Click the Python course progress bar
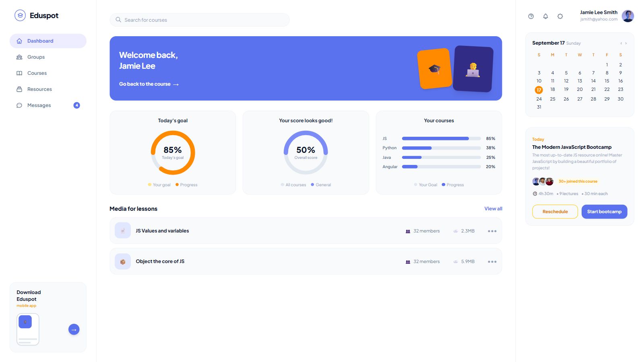 point(442,148)
